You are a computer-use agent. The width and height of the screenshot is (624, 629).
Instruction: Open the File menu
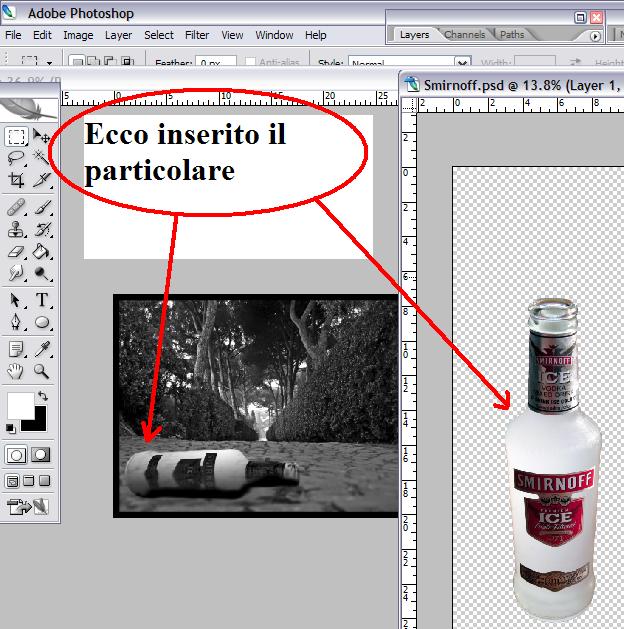click(13, 35)
